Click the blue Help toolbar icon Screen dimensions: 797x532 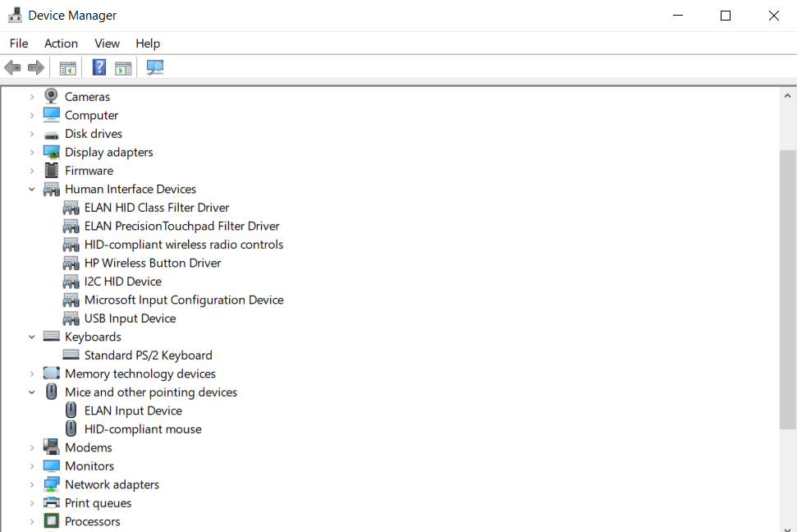[99, 67]
